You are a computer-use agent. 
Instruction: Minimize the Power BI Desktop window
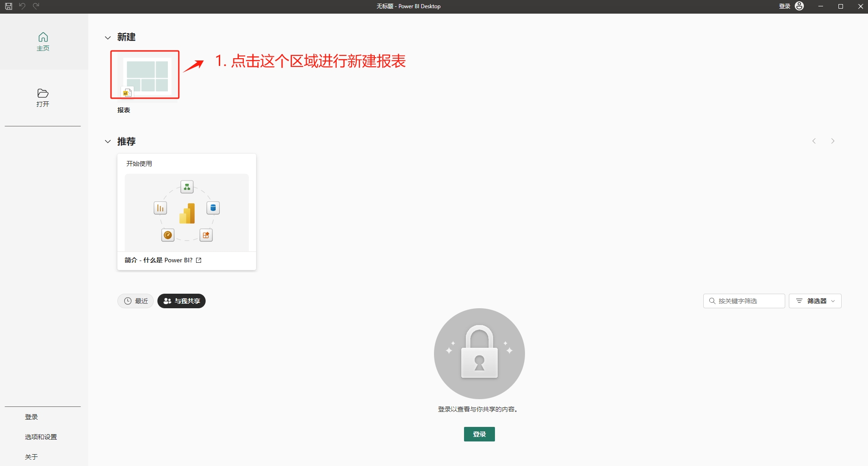[821, 6]
